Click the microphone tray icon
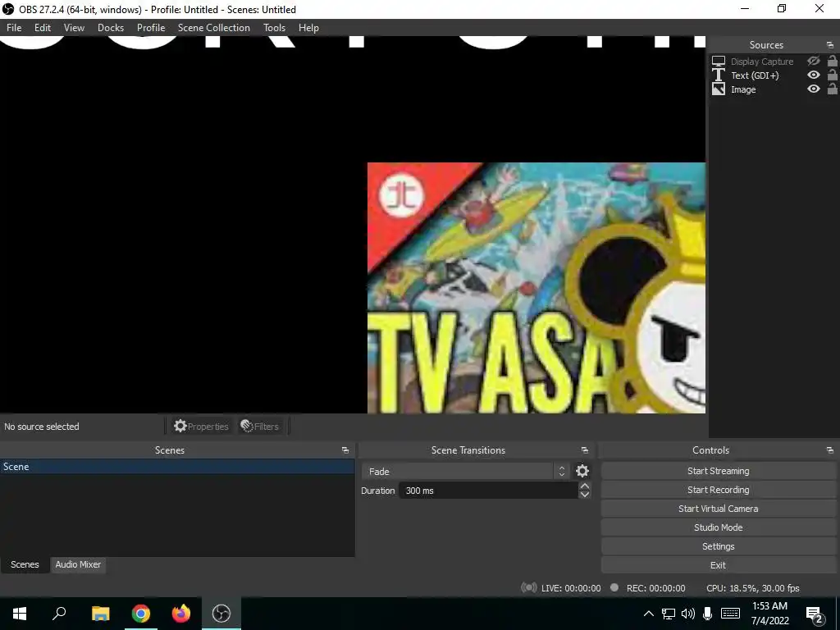The width and height of the screenshot is (840, 630). [x=708, y=614]
